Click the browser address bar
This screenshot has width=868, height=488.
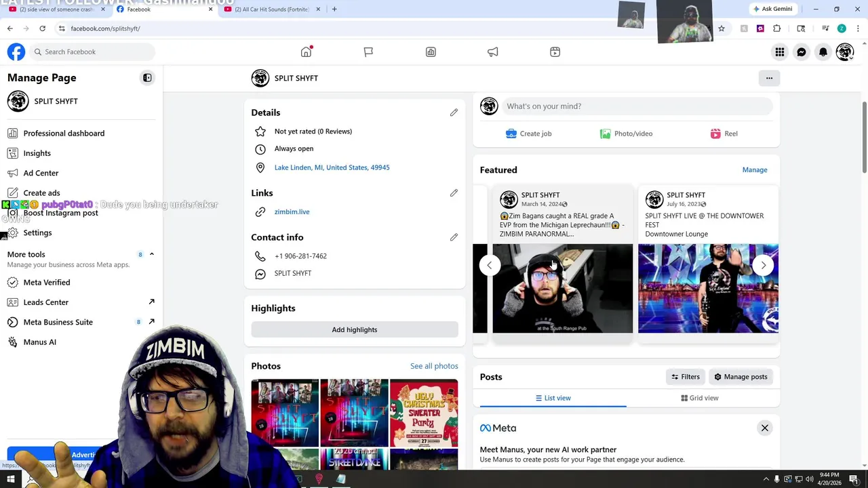coord(387,28)
